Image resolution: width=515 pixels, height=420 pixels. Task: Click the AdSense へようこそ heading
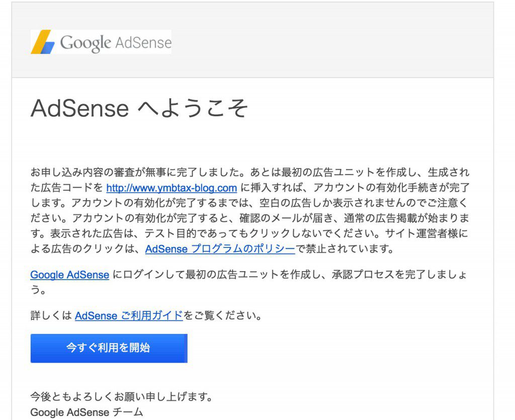tap(139, 108)
